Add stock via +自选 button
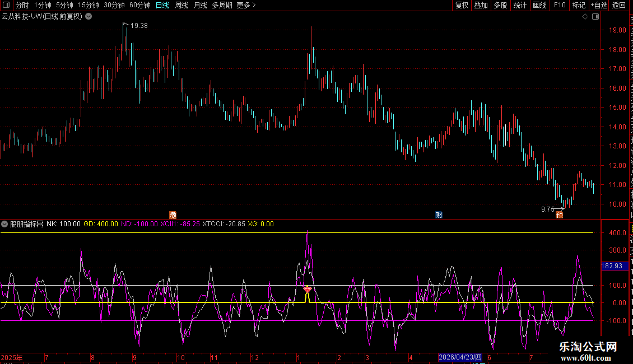Screen dimensions: 633x364 (x=599, y=5)
